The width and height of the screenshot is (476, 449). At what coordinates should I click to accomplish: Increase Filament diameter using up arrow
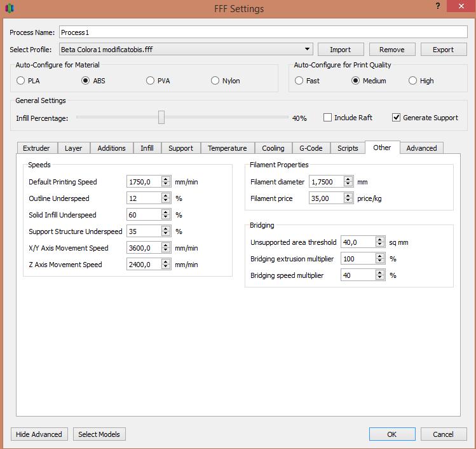[348, 179]
